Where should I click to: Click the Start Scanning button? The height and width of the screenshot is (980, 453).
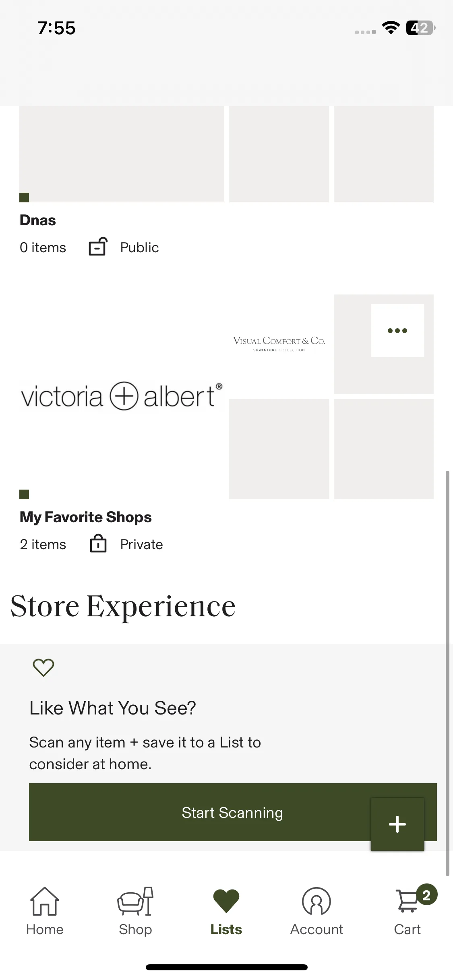[233, 812]
